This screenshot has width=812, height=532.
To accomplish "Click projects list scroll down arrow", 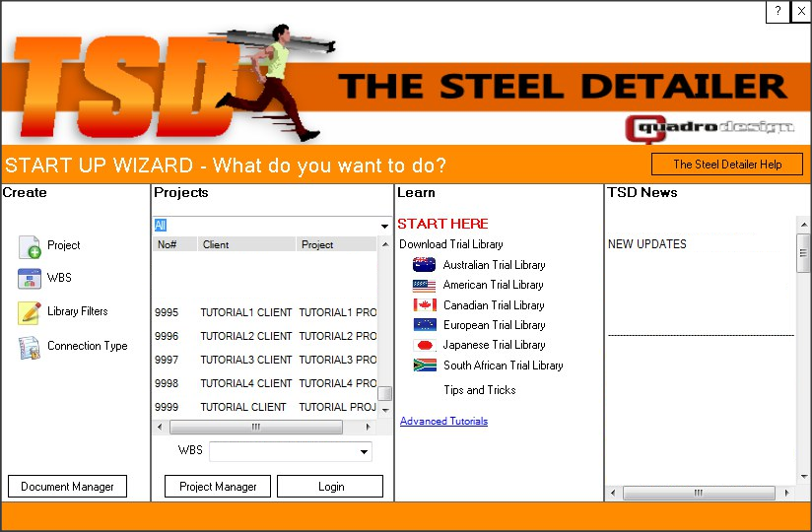I will pos(384,410).
